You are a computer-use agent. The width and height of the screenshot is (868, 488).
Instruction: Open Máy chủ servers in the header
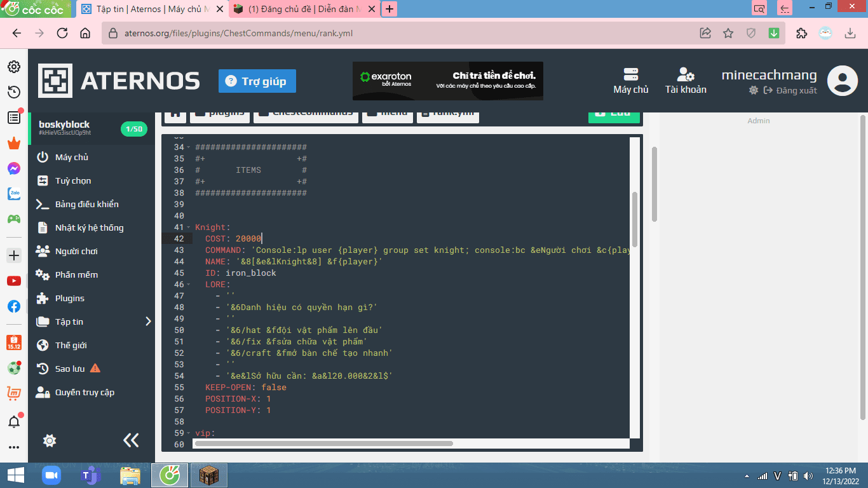[x=631, y=81]
